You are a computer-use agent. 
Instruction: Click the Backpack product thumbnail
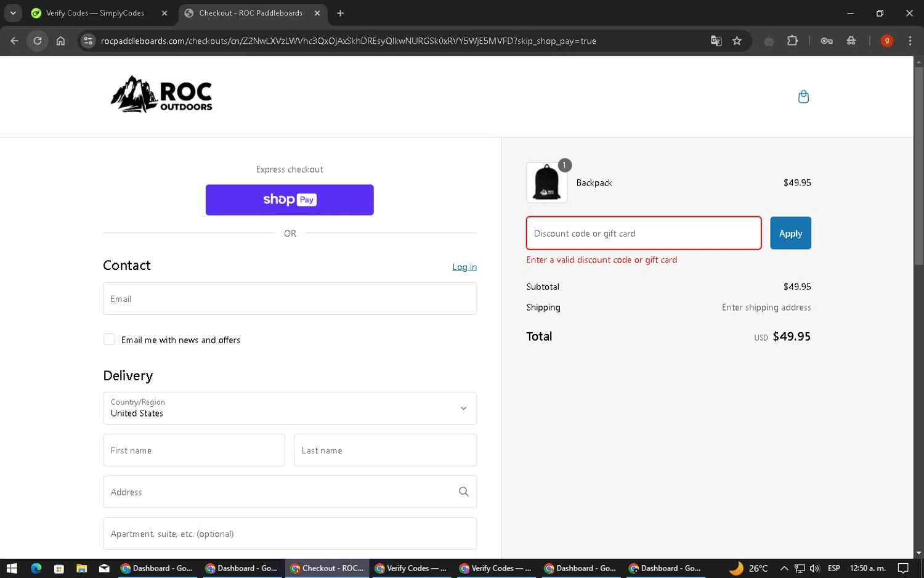point(546,183)
